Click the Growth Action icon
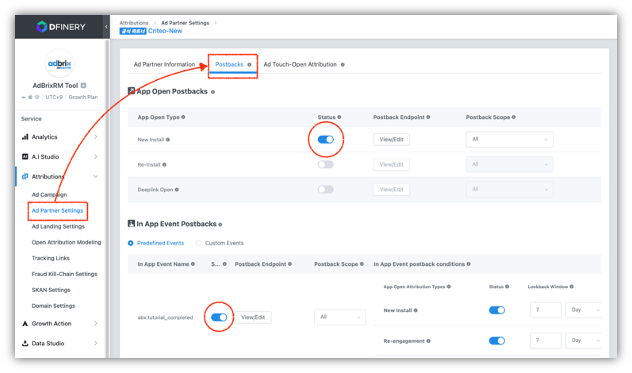 point(25,323)
